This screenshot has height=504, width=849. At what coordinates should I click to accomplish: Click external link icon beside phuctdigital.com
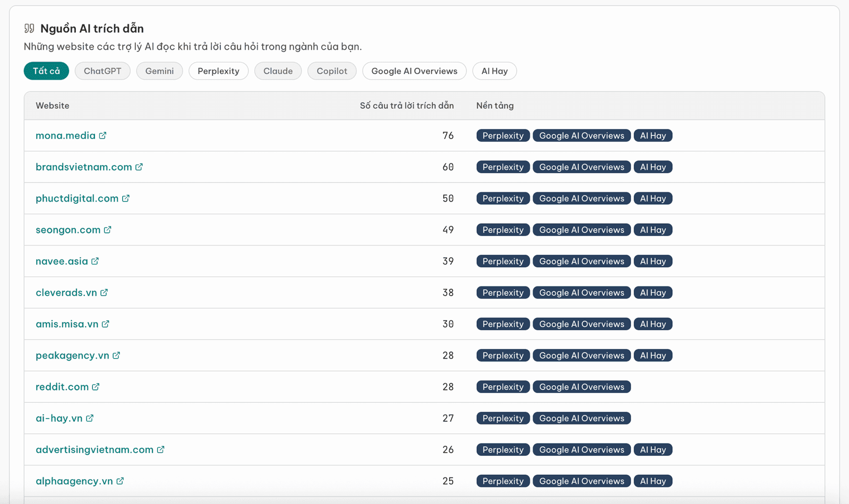coord(126,198)
